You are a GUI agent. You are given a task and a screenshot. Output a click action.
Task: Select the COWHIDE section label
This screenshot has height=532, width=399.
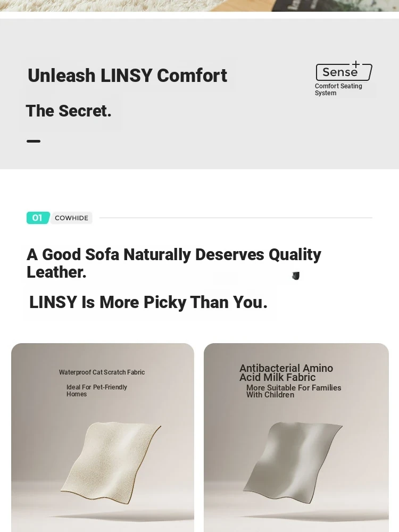pos(71,218)
